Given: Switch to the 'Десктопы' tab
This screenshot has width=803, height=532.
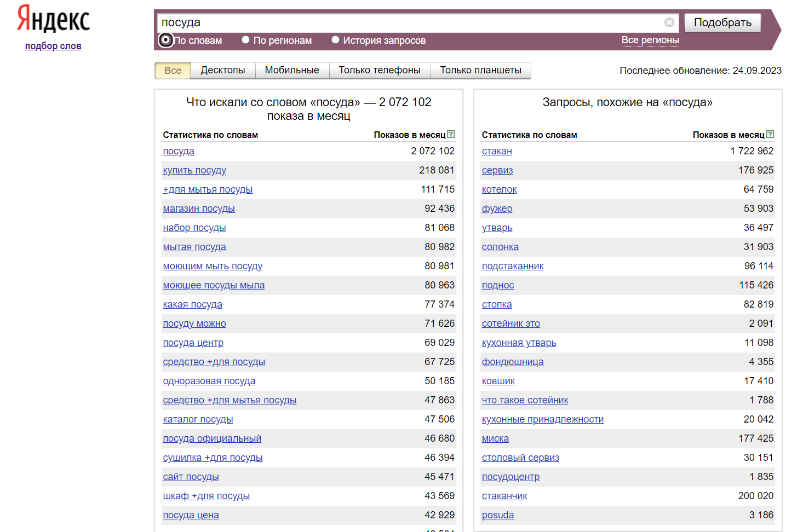Looking at the screenshot, I should pyautogui.click(x=223, y=70).
